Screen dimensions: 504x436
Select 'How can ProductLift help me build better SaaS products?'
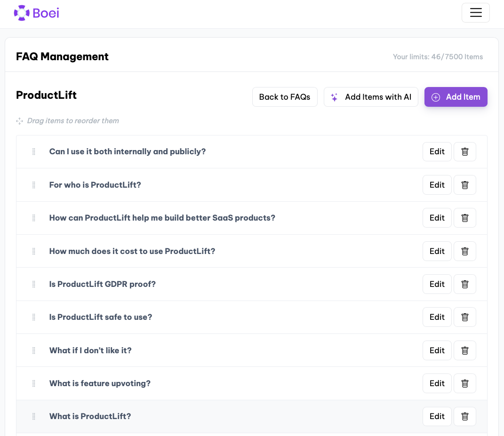[162, 218]
